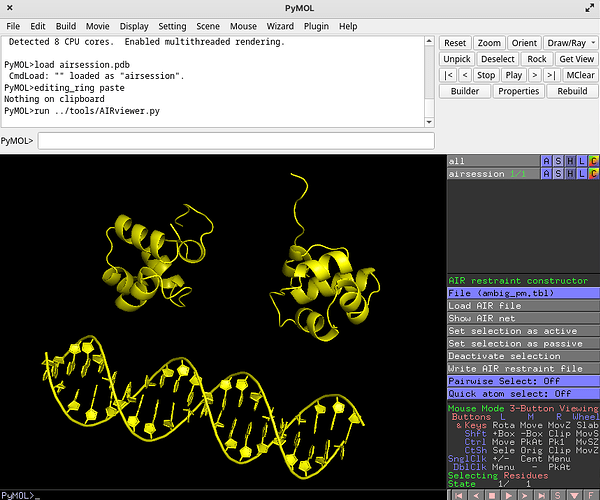Click the stop square icon in the bottom movie controls
600x500 pixels.
pos(494,494)
